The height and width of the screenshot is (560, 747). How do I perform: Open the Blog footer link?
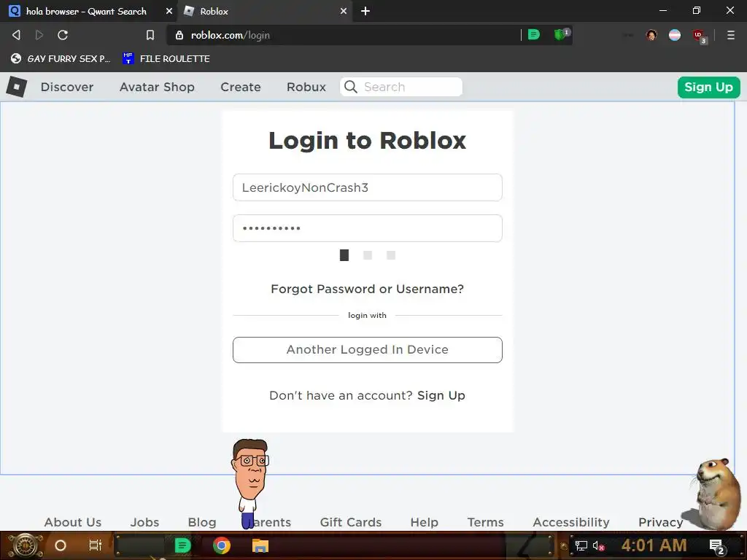(x=202, y=522)
